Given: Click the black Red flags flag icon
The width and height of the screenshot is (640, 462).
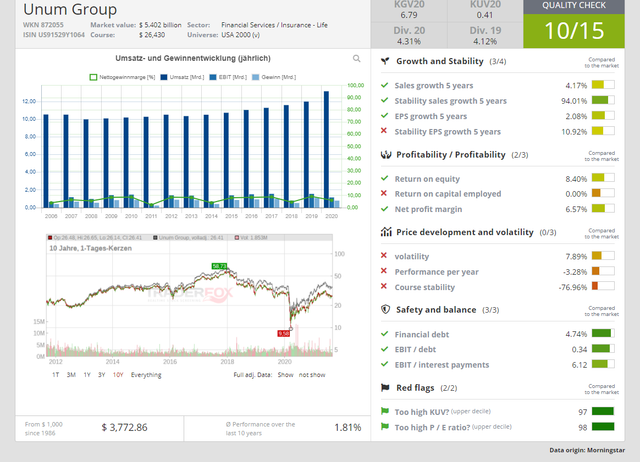Looking at the screenshot, I should 386,387.
